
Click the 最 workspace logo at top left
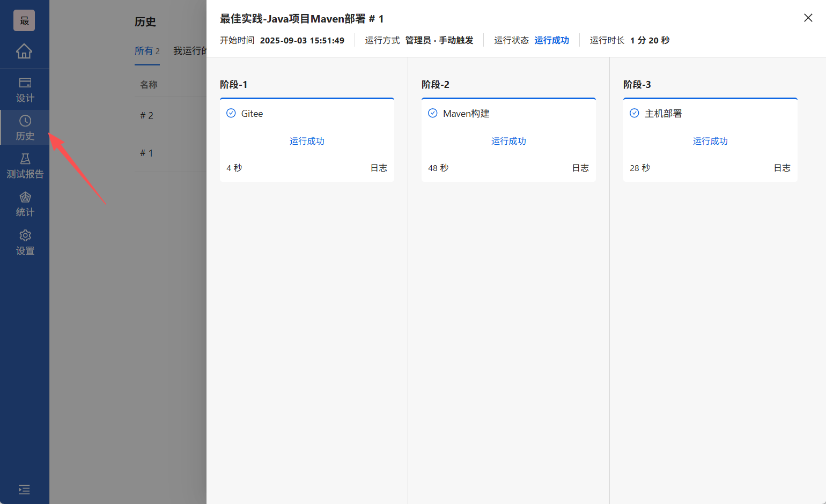click(24, 20)
